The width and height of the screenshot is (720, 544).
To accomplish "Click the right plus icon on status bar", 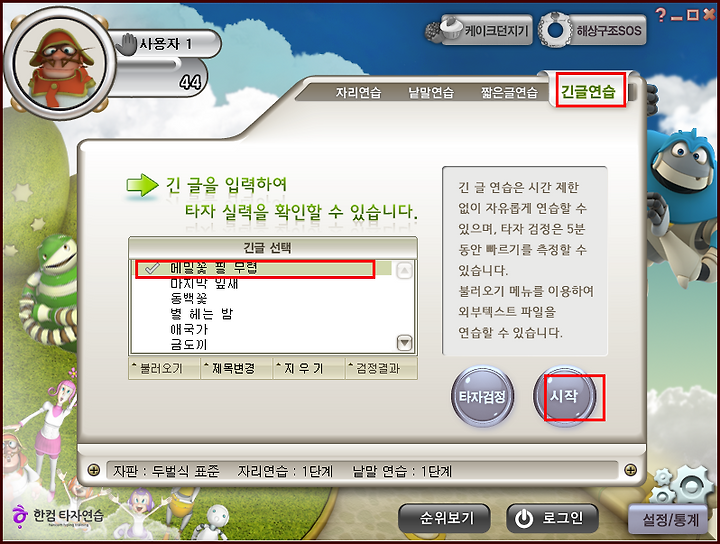I will point(631,470).
